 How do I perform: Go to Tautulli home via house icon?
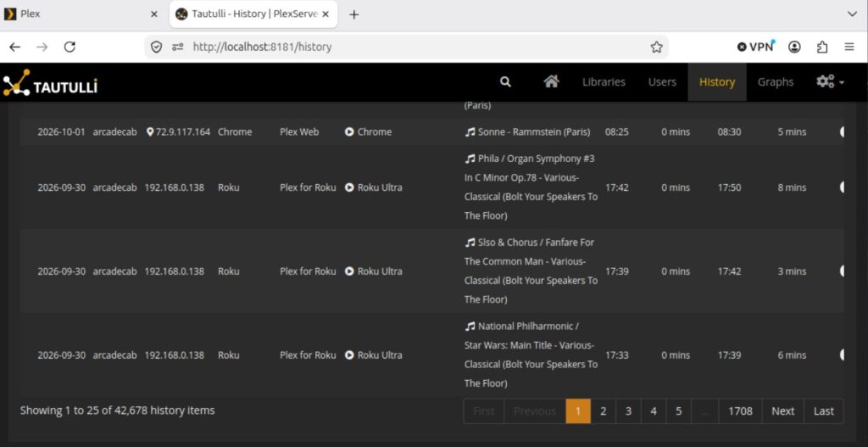[551, 82]
